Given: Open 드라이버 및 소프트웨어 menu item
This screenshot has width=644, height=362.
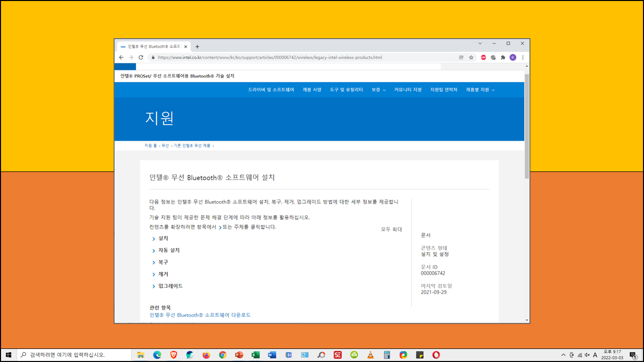Looking at the screenshot, I should click(271, 89).
